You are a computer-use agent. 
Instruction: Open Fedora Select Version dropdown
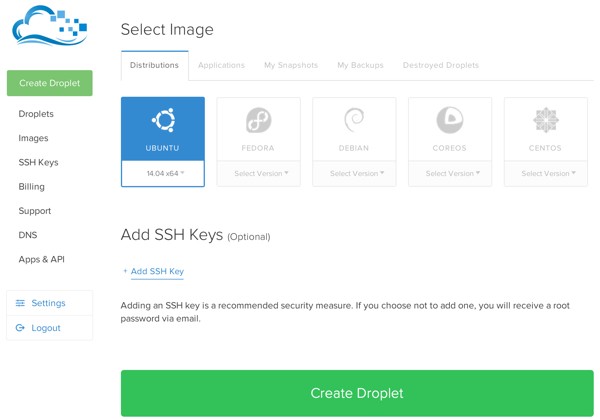[259, 173]
